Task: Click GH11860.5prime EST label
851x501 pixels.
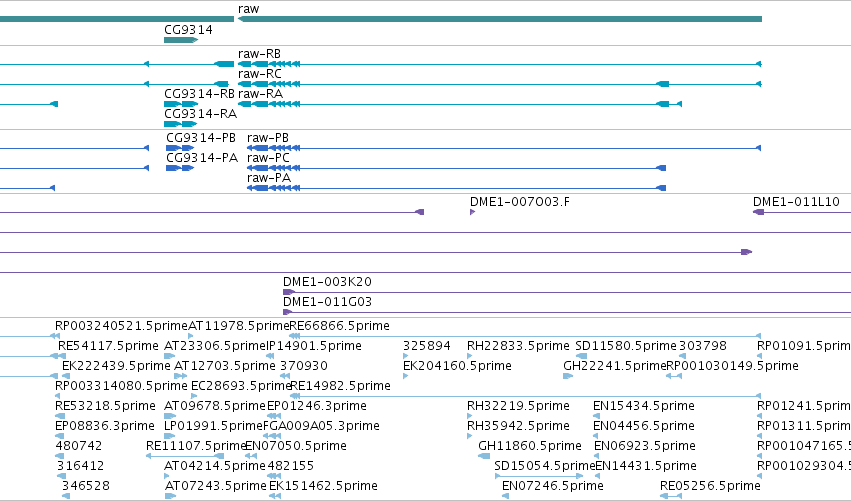Action: (530, 446)
